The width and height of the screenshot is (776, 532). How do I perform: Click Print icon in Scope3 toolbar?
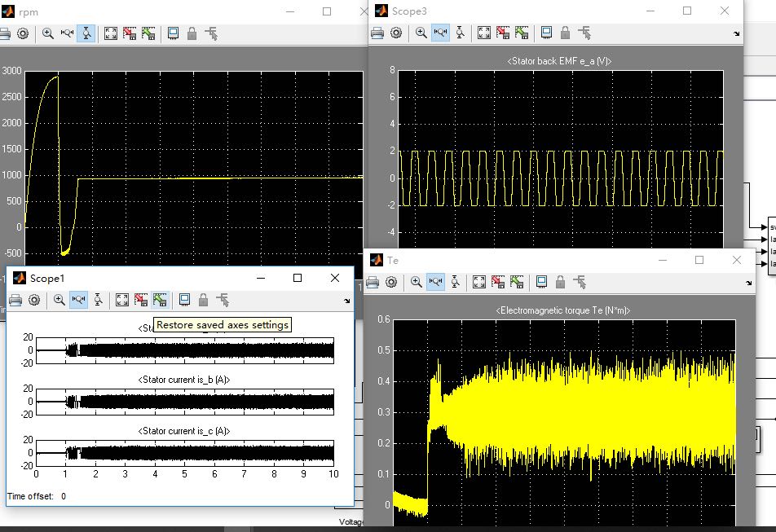click(x=377, y=33)
